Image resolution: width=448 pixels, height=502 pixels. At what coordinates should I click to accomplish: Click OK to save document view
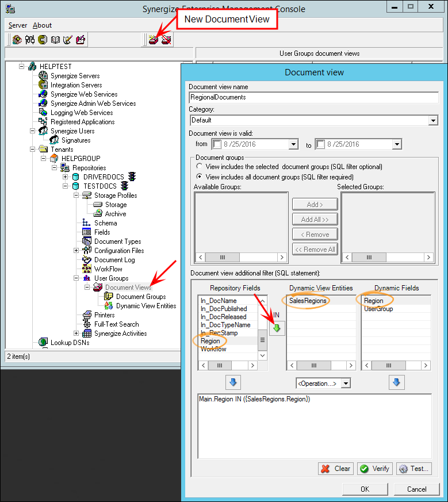coord(365,489)
